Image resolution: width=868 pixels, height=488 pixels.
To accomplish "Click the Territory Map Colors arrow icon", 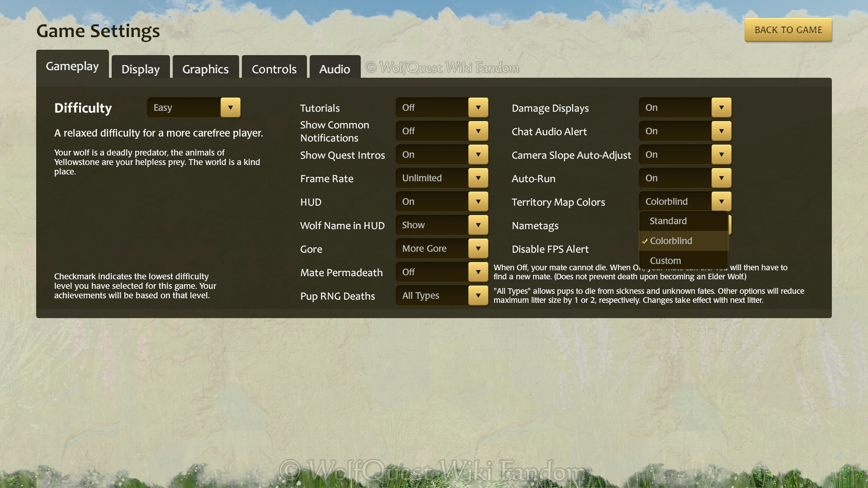I will 721,202.
